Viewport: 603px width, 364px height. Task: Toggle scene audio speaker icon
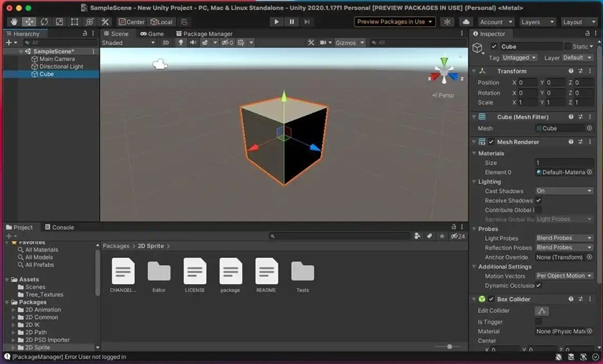pos(193,43)
